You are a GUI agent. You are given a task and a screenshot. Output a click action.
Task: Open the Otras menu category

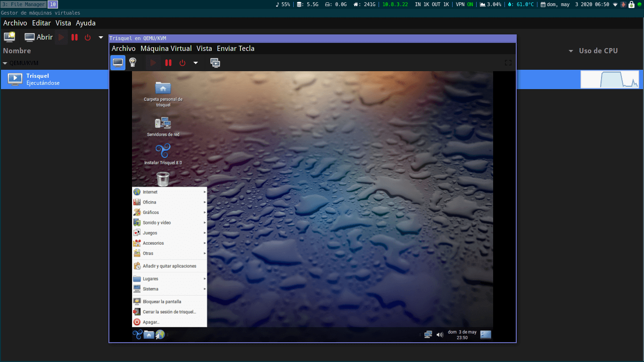[170, 254]
